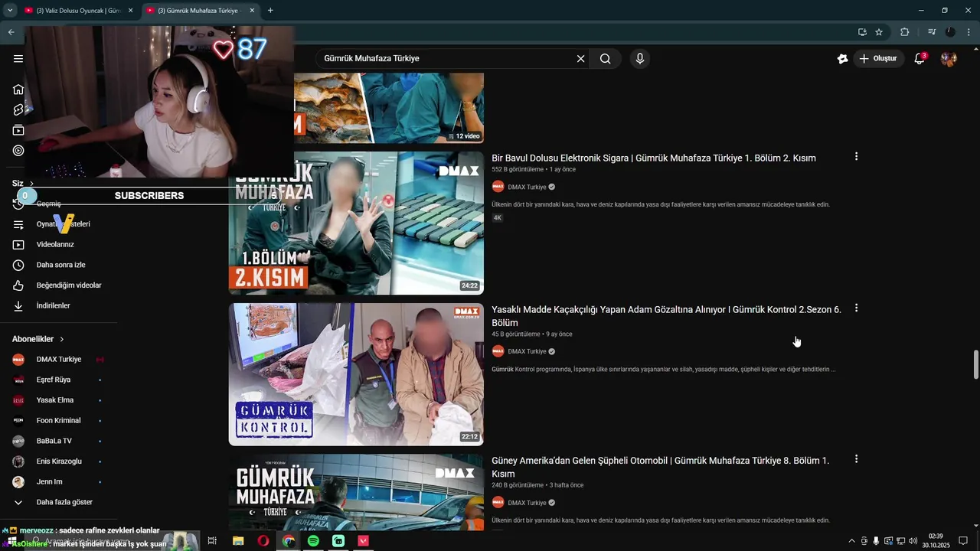Click the magnifier search button
This screenshot has height=551, width=980.
605,58
